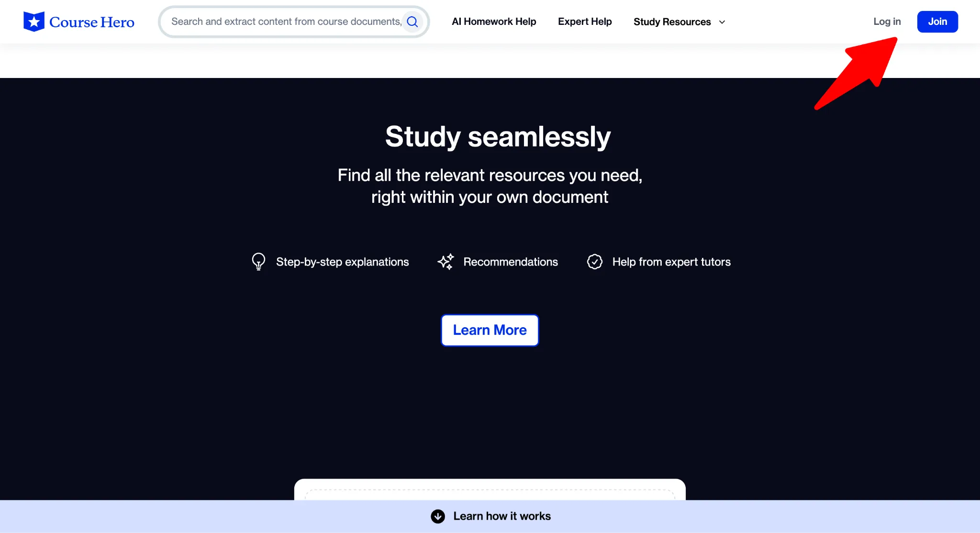Click the search input field
The image size is (980, 533).
click(x=293, y=21)
